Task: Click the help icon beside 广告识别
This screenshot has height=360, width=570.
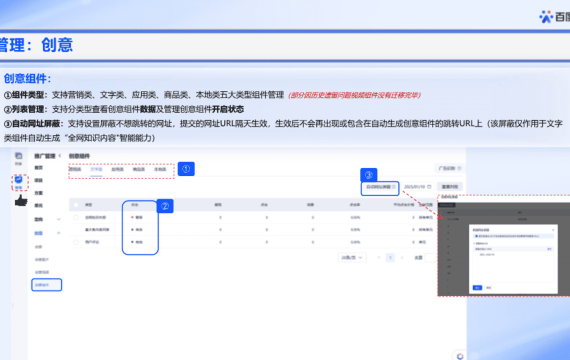Action: click(x=459, y=168)
